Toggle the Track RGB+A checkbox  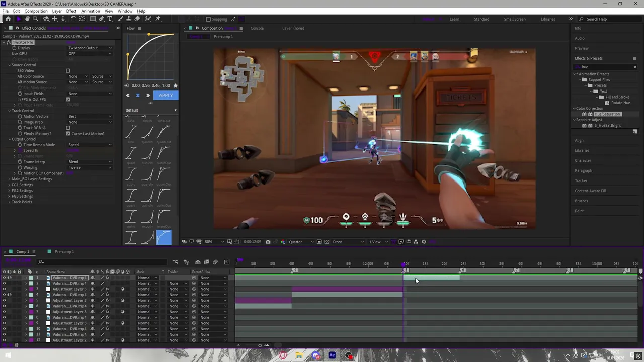click(68, 128)
